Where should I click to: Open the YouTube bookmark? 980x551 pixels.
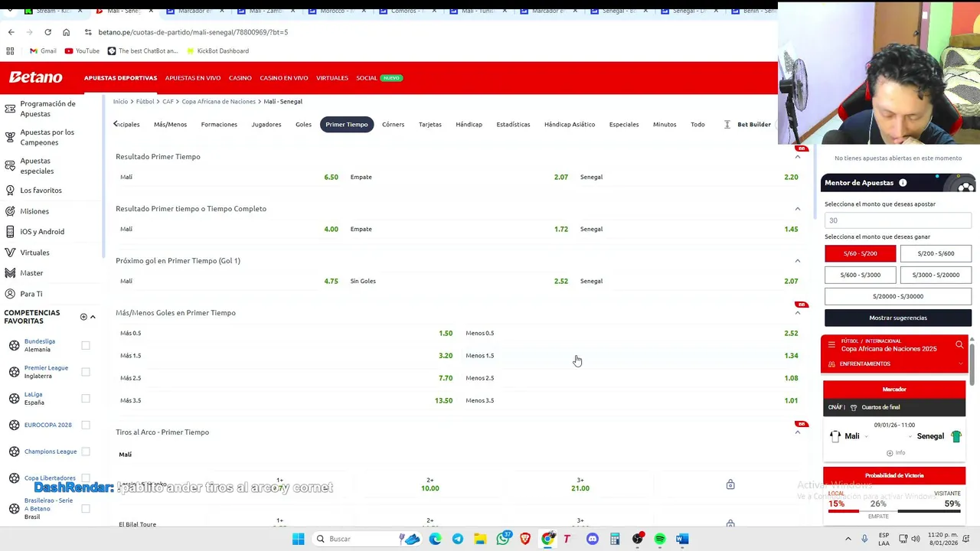(82, 51)
